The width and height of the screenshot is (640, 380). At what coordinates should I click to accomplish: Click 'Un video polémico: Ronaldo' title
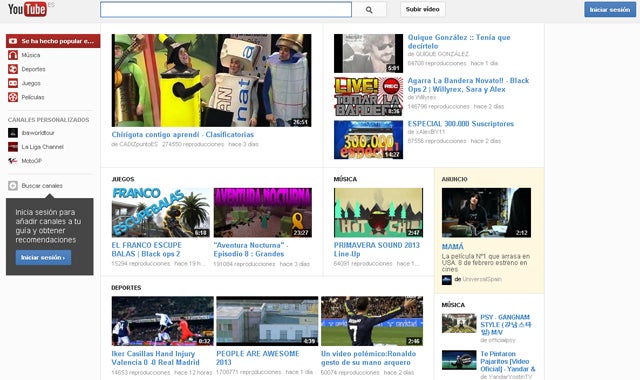pyautogui.click(x=369, y=358)
